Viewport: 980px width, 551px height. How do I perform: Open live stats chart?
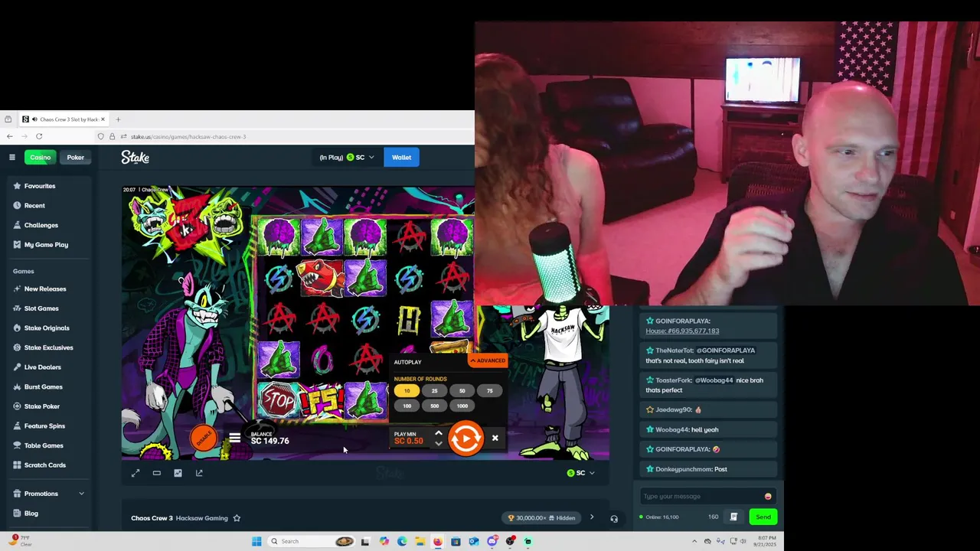point(178,474)
